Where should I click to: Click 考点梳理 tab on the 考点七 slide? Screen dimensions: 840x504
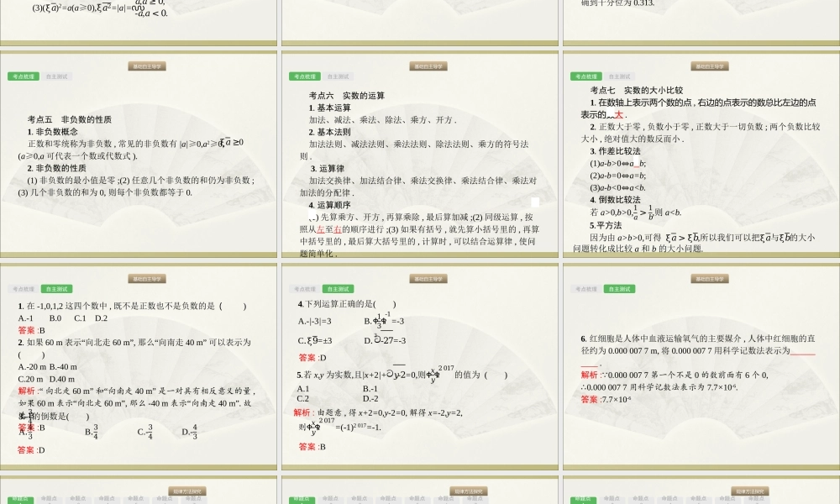586,76
